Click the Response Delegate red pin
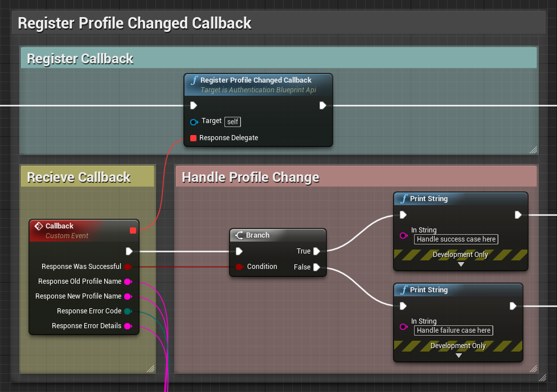Viewport: 557px width, 392px height. pos(193,138)
